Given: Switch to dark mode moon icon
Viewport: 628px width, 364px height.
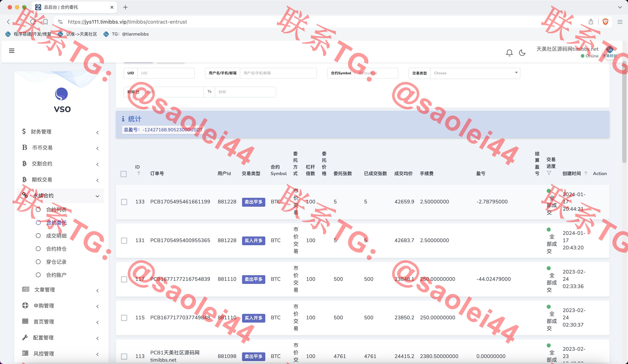Looking at the screenshot, I should pos(522,53).
